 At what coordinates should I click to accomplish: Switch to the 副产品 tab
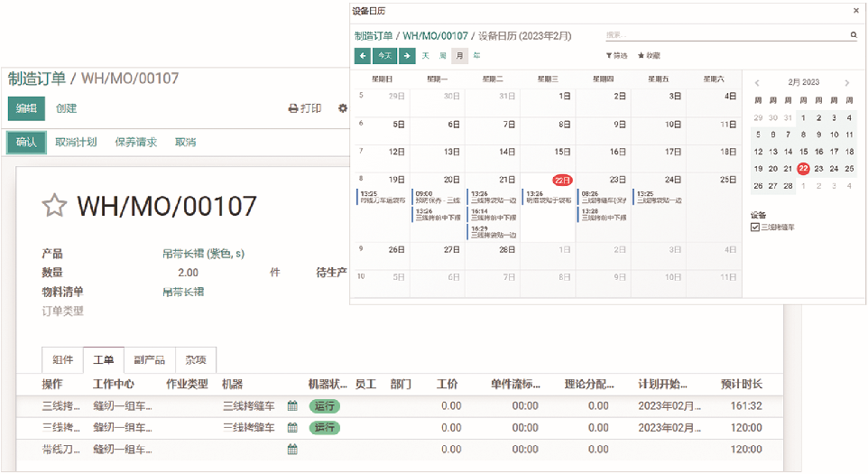pyautogui.click(x=149, y=360)
